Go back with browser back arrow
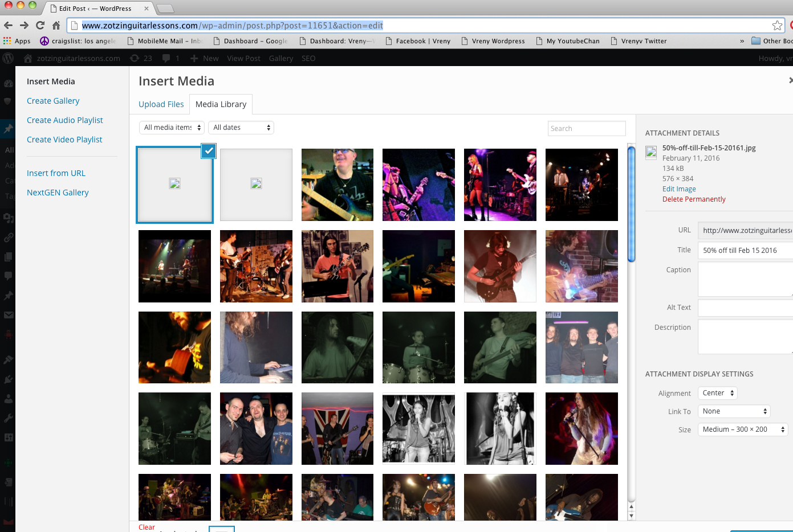Viewport: 793px width, 532px height. pyautogui.click(x=8, y=25)
